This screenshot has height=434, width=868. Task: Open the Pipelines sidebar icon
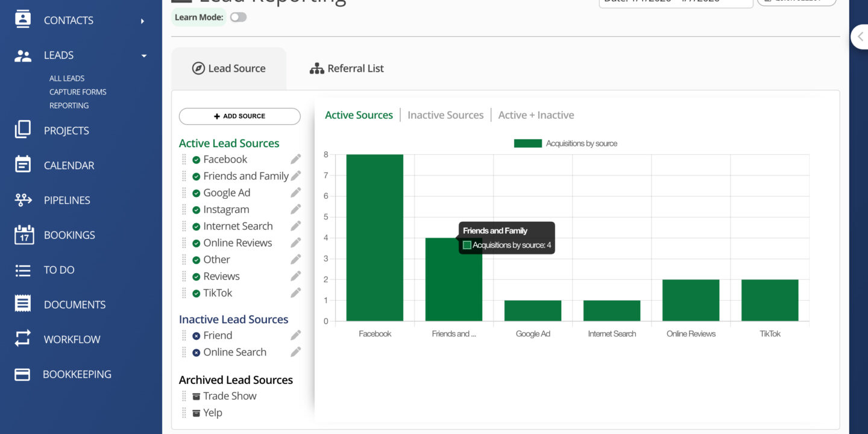click(x=23, y=200)
